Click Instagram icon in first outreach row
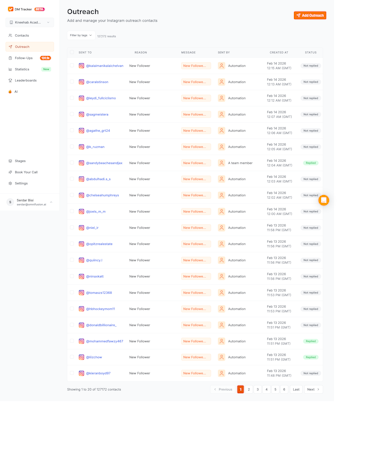The image size is (367, 450). coord(81,66)
